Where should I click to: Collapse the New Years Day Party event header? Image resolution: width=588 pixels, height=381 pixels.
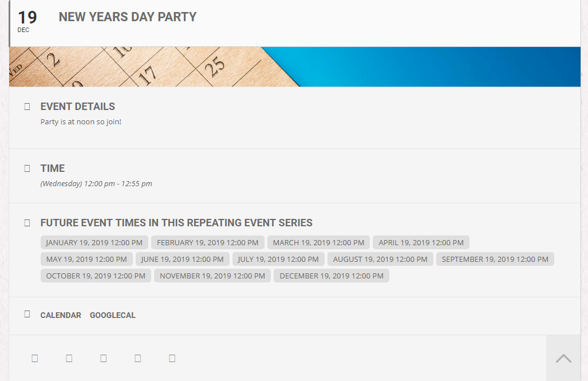[127, 17]
